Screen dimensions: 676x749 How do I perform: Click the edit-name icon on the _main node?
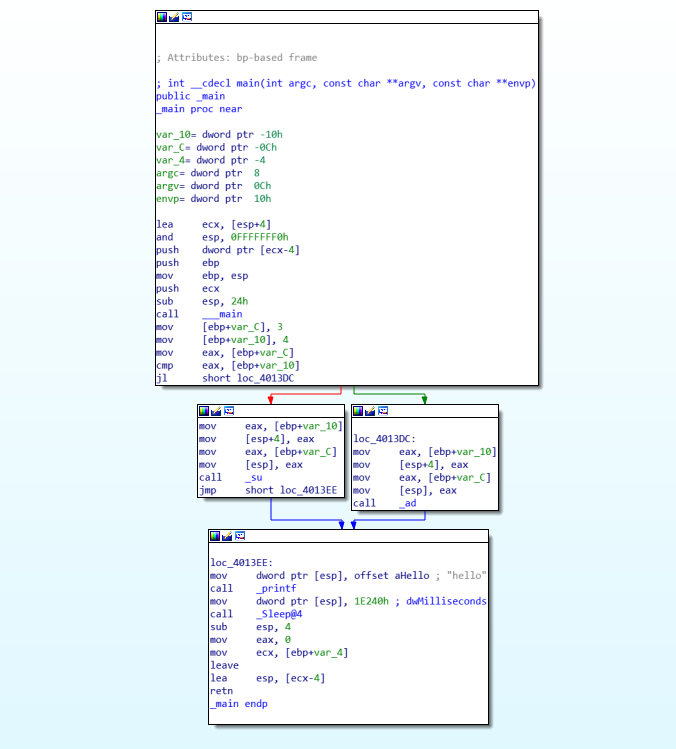pyautogui.click(x=174, y=17)
